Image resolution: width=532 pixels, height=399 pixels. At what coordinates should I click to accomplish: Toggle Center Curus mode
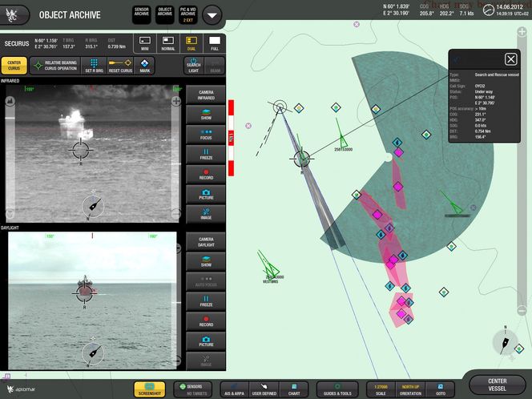(x=14, y=65)
